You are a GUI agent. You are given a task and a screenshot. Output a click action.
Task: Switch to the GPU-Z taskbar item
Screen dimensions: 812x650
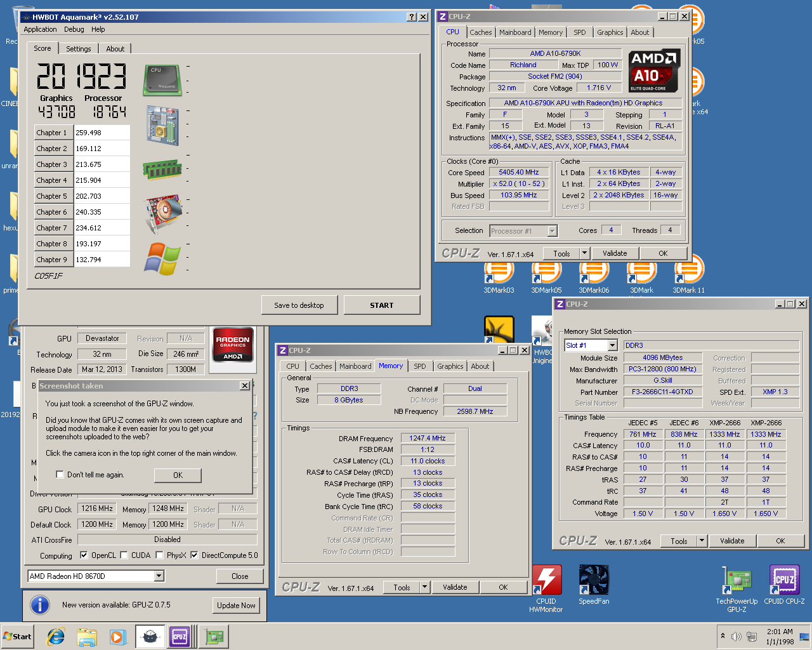pos(214,637)
